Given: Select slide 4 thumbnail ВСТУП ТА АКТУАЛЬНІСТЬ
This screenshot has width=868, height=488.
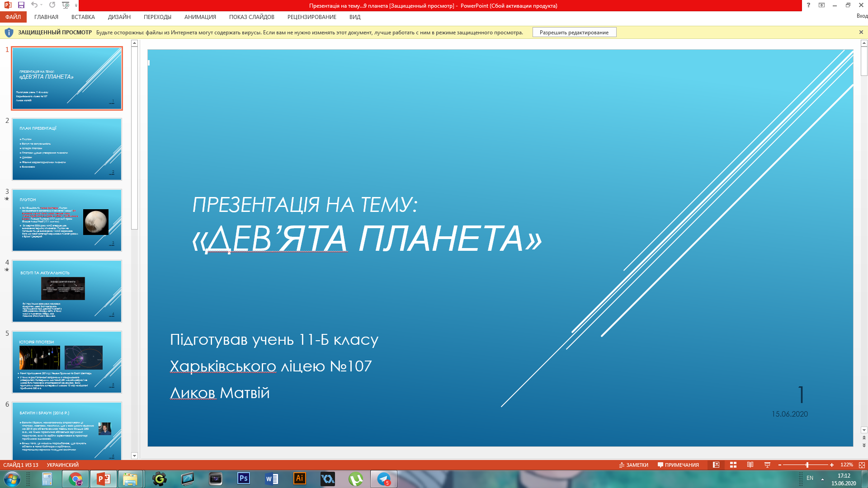Looking at the screenshot, I should 67,291.
